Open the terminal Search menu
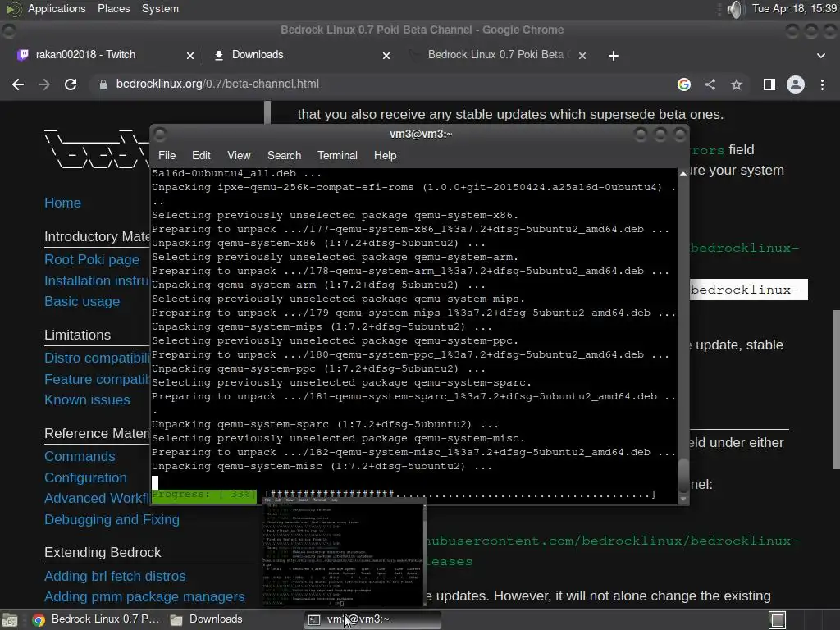Screen dimensions: 840x630 click(x=284, y=155)
